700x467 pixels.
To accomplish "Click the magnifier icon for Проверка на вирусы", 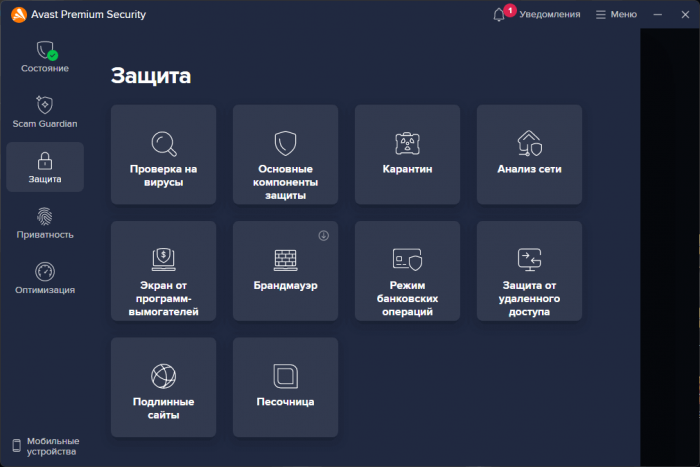I will click(x=163, y=143).
